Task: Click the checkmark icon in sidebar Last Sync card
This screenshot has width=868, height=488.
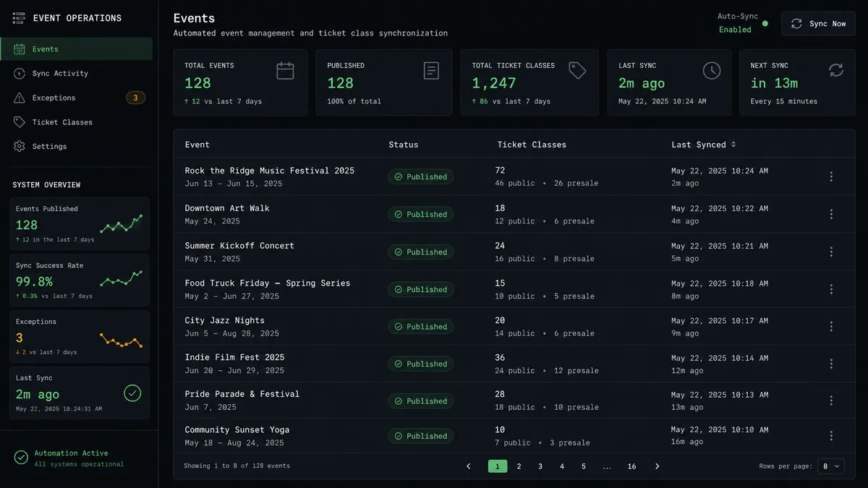Action: coord(132,393)
